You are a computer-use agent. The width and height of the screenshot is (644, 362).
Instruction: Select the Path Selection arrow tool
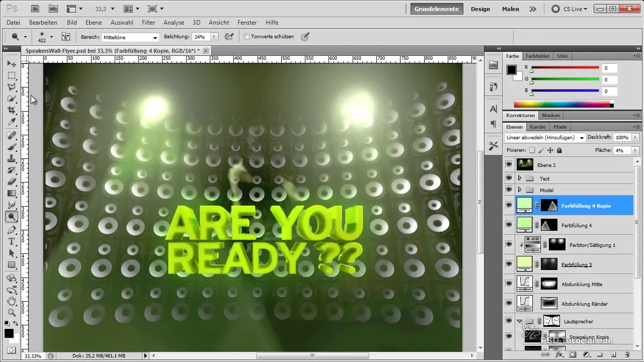click(x=12, y=253)
